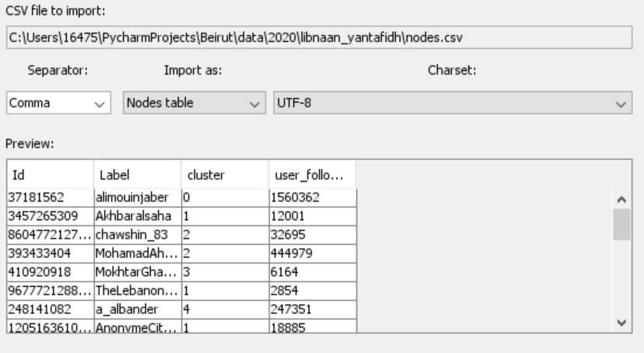Click the user_follo... column header
644x353 pixels.
pyautogui.click(x=311, y=176)
